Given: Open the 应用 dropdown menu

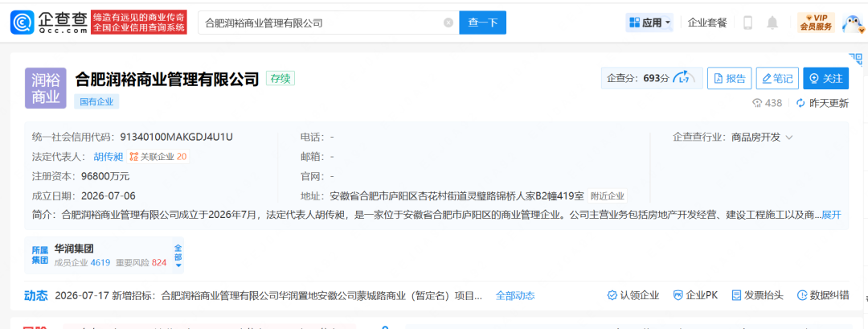Looking at the screenshot, I should [649, 23].
